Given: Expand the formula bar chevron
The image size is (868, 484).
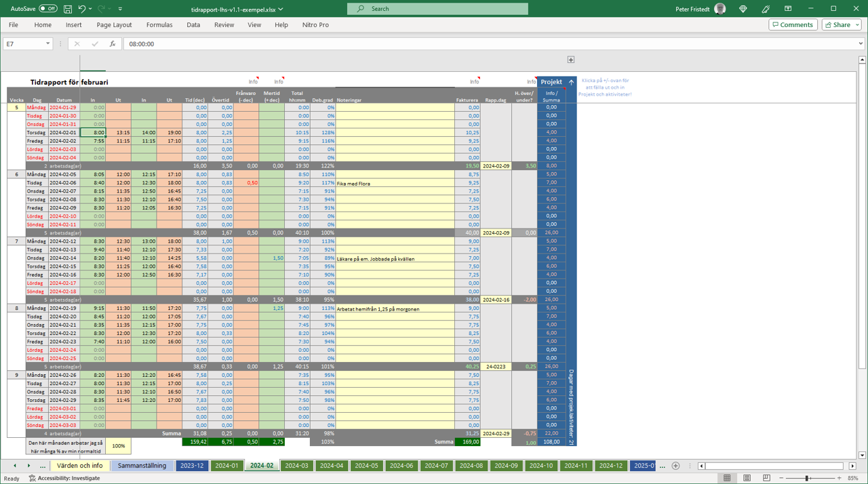Looking at the screenshot, I should pyautogui.click(x=861, y=44).
